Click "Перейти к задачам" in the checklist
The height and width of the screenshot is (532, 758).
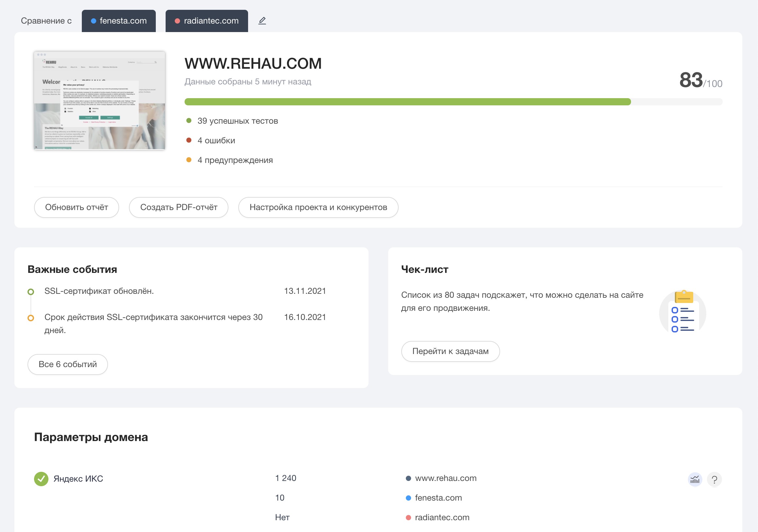click(x=450, y=351)
